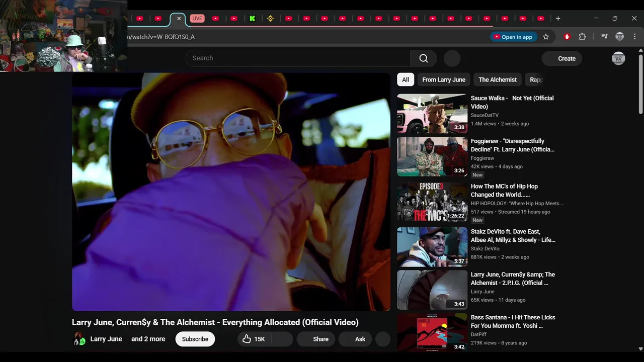This screenshot has width=644, height=362.
Task: Select The Alchemist filter chip
Action: click(498, 79)
